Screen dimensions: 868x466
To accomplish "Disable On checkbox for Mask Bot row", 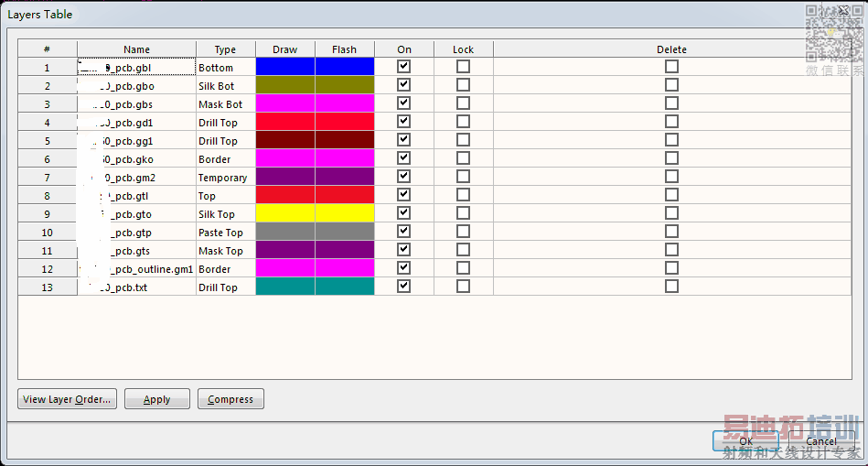I will tap(404, 103).
